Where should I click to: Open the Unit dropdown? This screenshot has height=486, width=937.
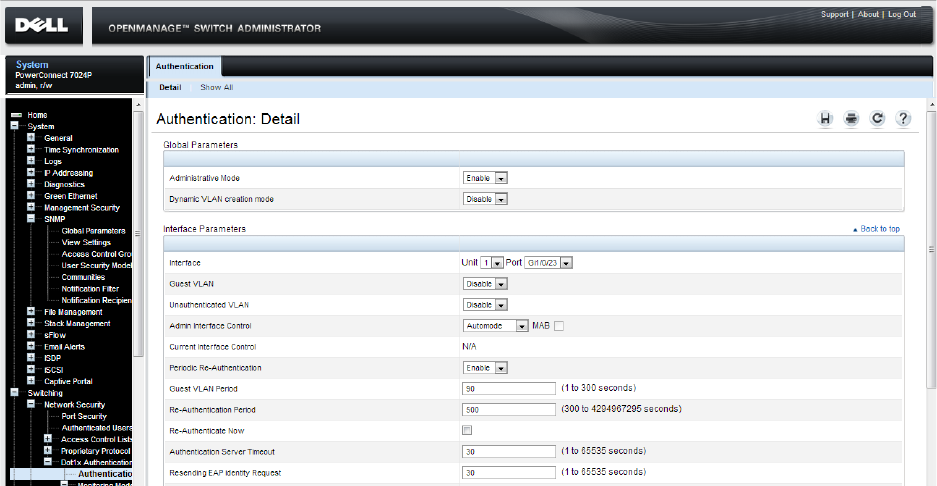point(492,263)
